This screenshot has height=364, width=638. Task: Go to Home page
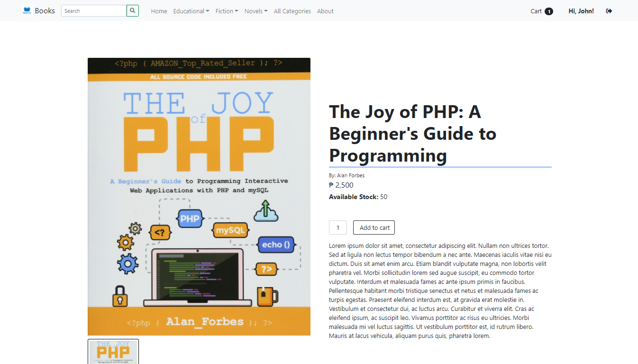pyautogui.click(x=159, y=11)
